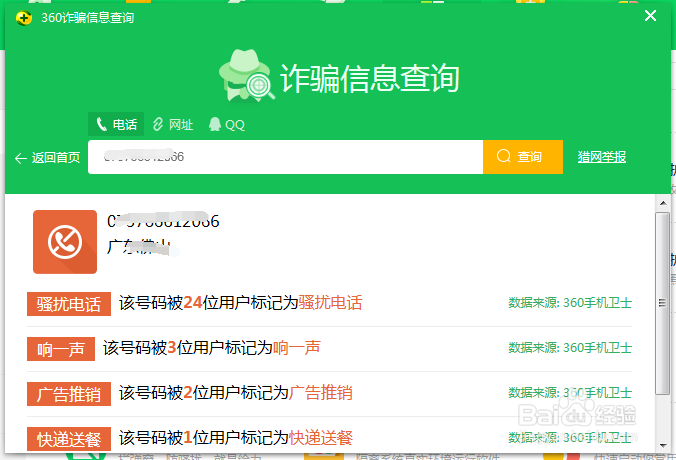Image resolution: width=676 pixels, height=460 pixels.
Task: Click 数据来源: 360手机卫士 in the 广告推销 row
Action: [x=570, y=393]
